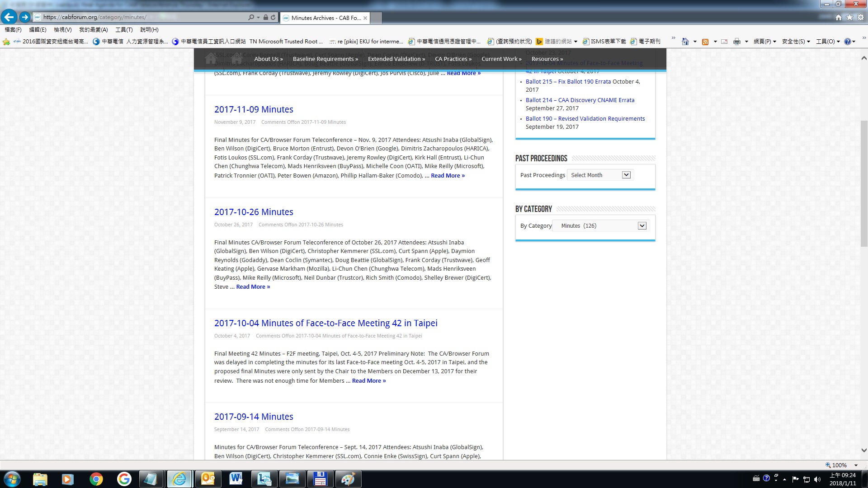Screen dimensions: 868x488
Task: Expand the Print icon dropdown arrow
Action: click(746, 42)
